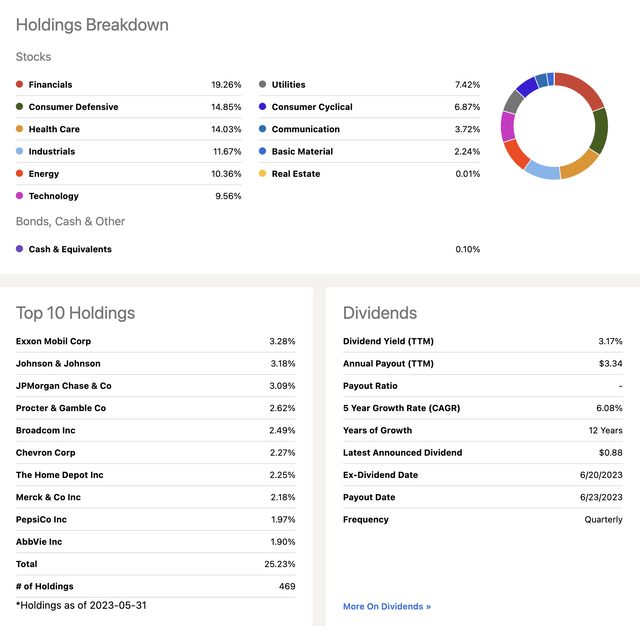
Task: Click the orange Health Care legend dot
Action: 19,129
